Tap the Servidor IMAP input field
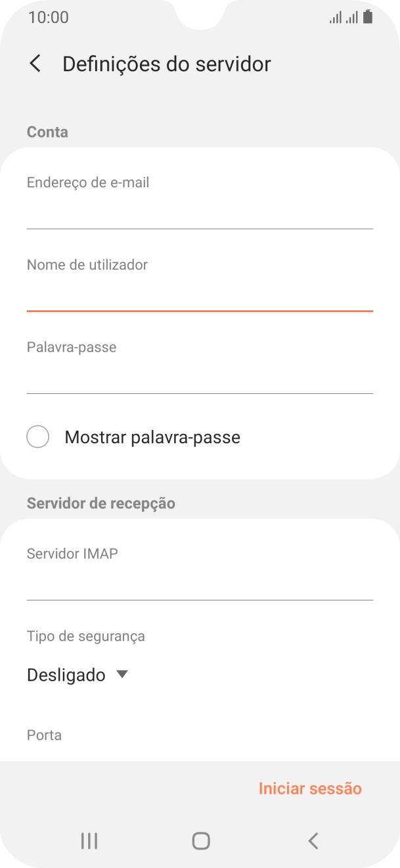 point(200,583)
